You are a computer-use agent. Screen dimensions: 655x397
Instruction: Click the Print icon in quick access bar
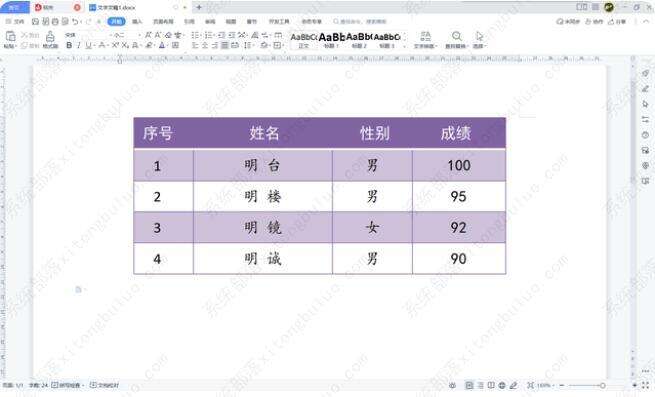coord(55,21)
